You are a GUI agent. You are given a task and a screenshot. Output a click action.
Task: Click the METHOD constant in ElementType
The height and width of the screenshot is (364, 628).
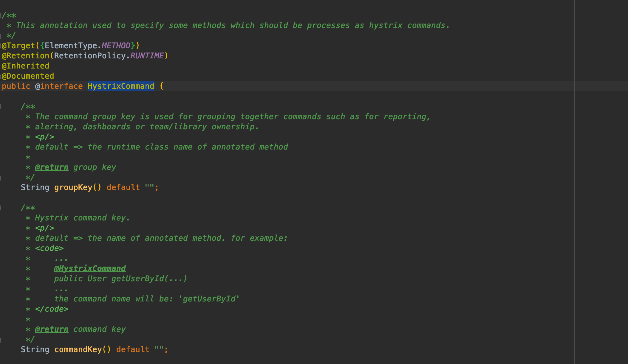click(116, 46)
